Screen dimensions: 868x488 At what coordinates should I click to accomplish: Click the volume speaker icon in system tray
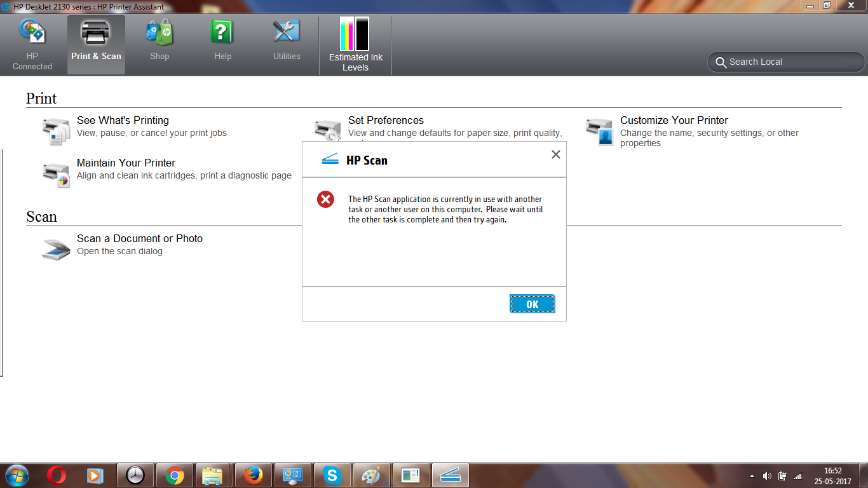pos(767,475)
